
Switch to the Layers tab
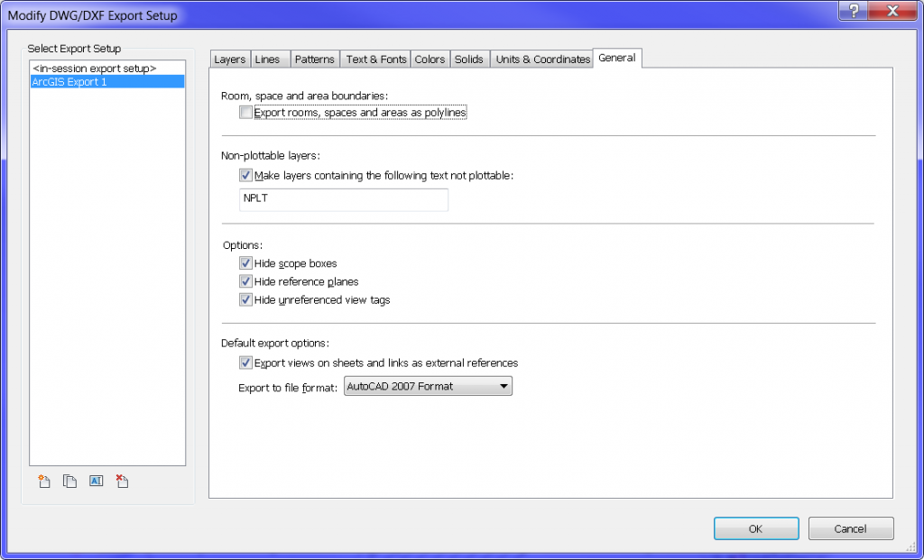point(229,58)
